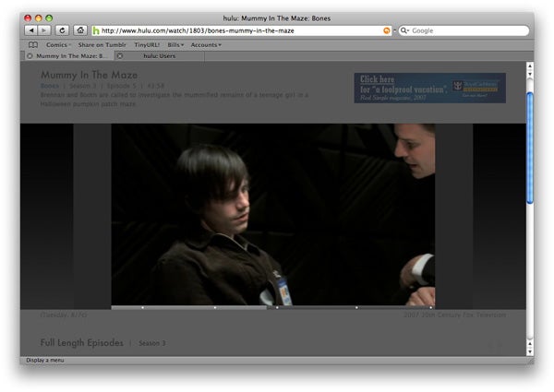The image size is (554, 392).
Task: Click the Full Length Episodes heading
Action: click(x=81, y=342)
